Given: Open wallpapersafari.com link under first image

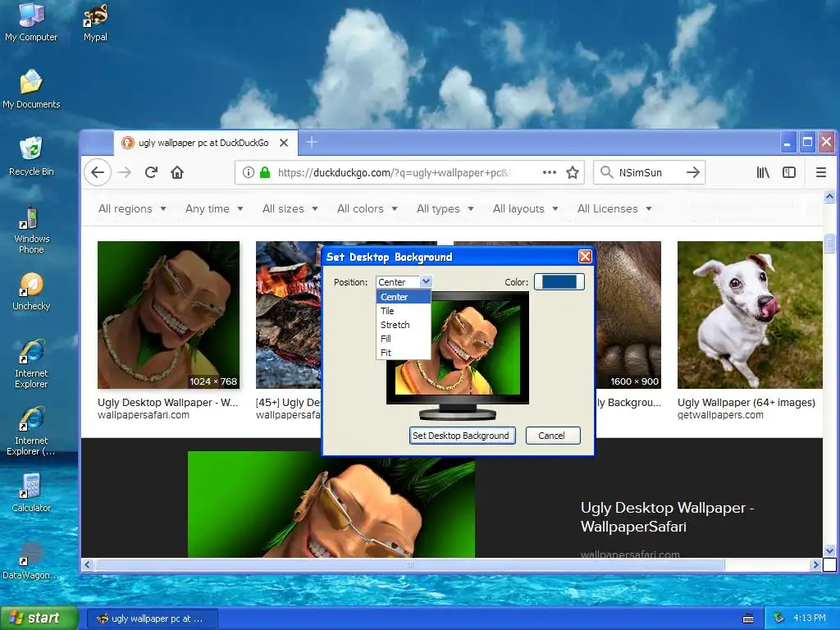Looking at the screenshot, I should click(144, 415).
